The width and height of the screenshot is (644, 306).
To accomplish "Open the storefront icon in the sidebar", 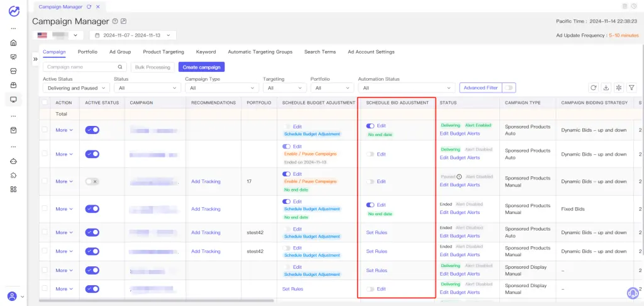I will [x=14, y=71].
